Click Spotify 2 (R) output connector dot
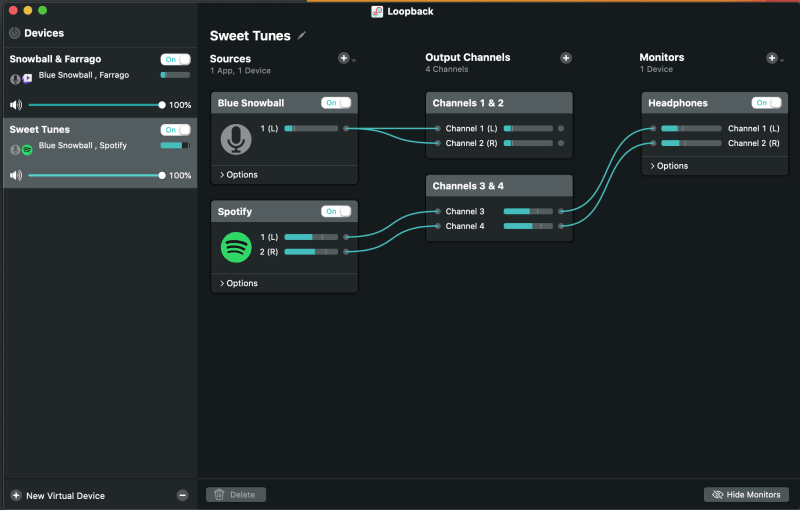Viewport: 800px width, 510px height. pyautogui.click(x=346, y=251)
